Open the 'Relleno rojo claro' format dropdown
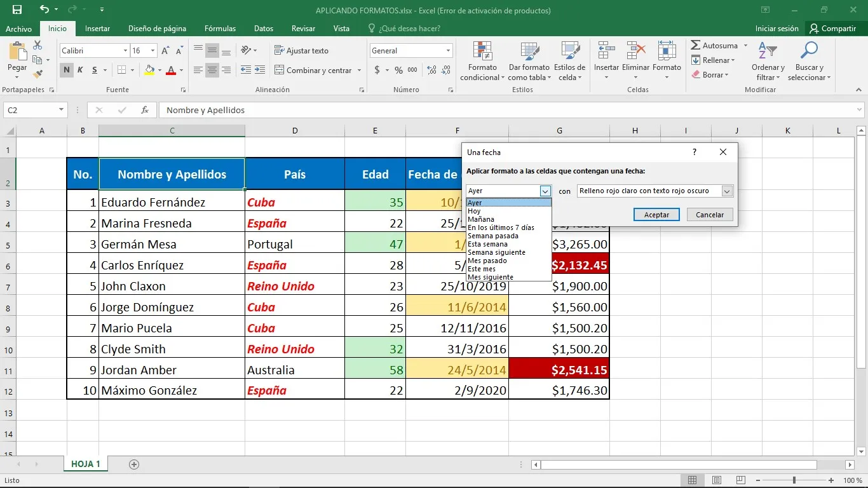Image resolution: width=868 pixels, height=488 pixels. pyautogui.click(x=728, y=191)
